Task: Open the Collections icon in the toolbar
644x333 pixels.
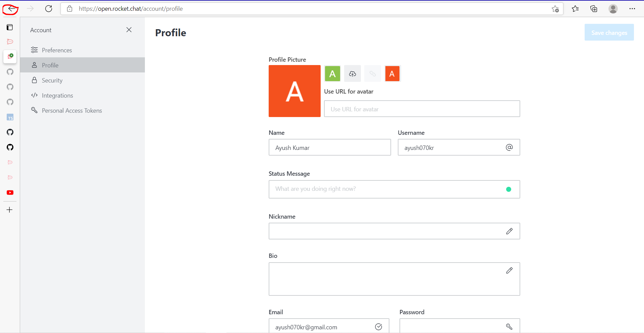Action: 594,9
